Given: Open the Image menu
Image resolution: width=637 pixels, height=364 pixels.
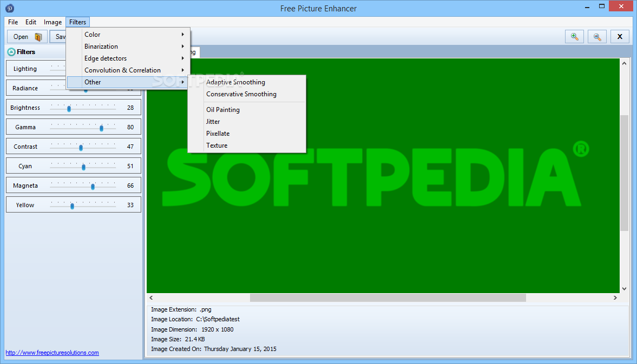Looking at the screenshot, I should point(53,22).
